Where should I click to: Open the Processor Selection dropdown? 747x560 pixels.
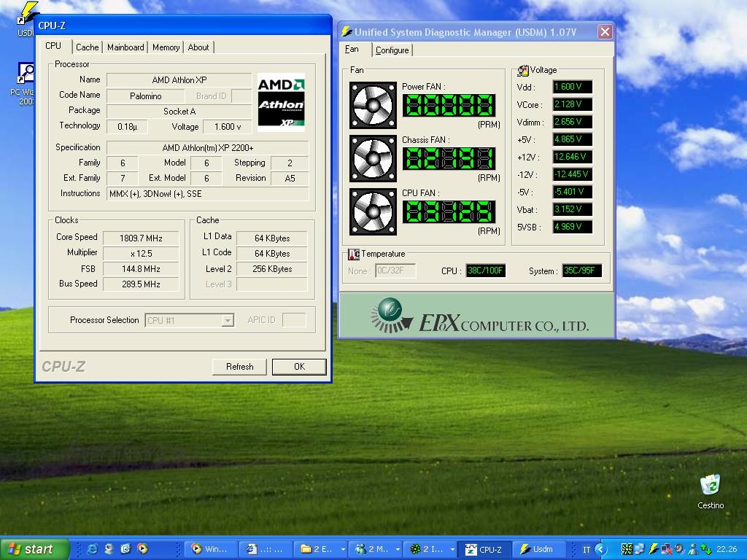(228, 321)
